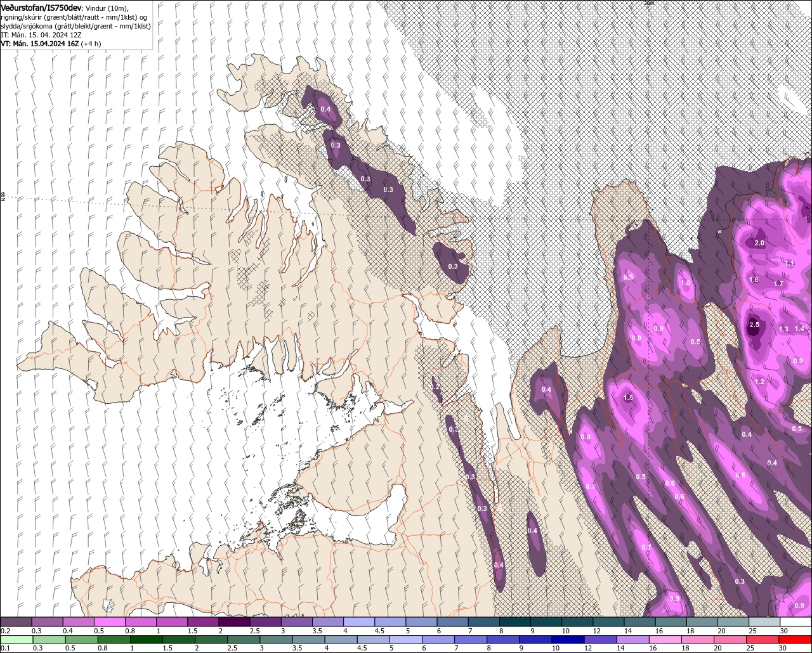Screen dimensions: 812x653
Task: Select the darkest green swatch labeled 1 in bottom legend row
Action: (x=147, y=640)
